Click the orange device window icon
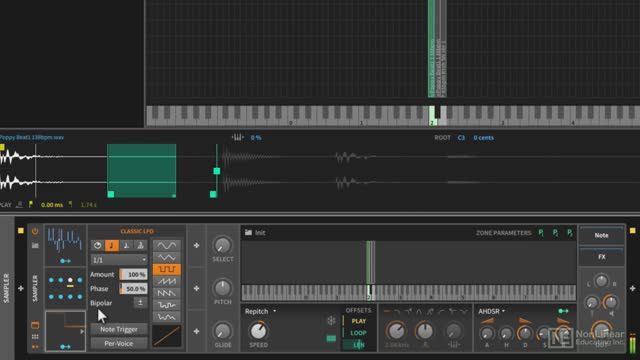This screenshot has width=640, height=360. [x=35, y=325]
